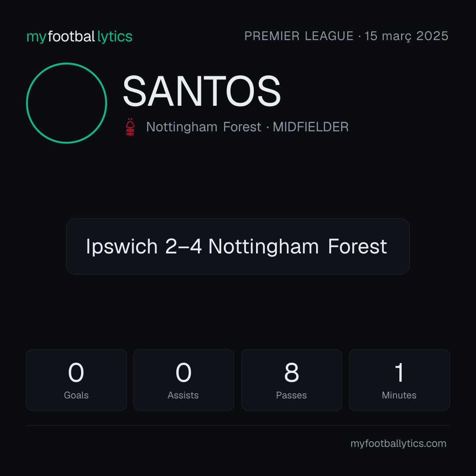Click the number 1 in Minutes card
The width and height of the screenshot is (476, 476).
[399, 372]
